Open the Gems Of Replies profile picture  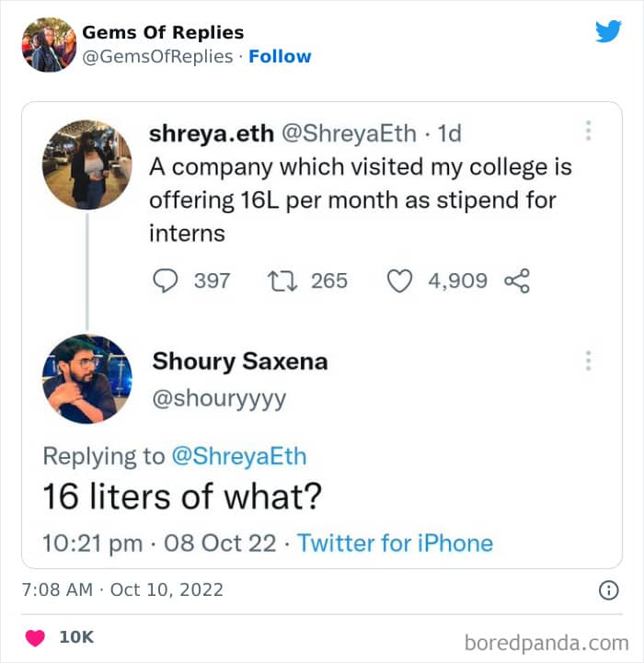point(49,43)
